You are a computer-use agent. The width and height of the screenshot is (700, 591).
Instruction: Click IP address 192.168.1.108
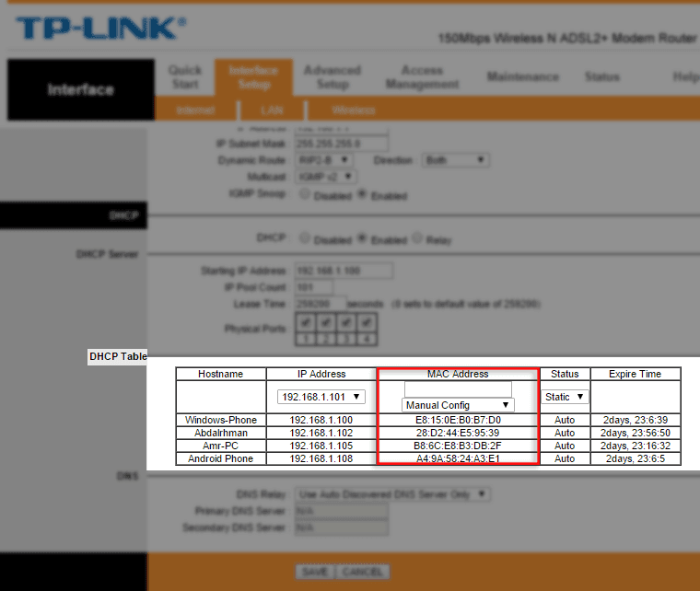pyautogui.click(x=321, y=458)
